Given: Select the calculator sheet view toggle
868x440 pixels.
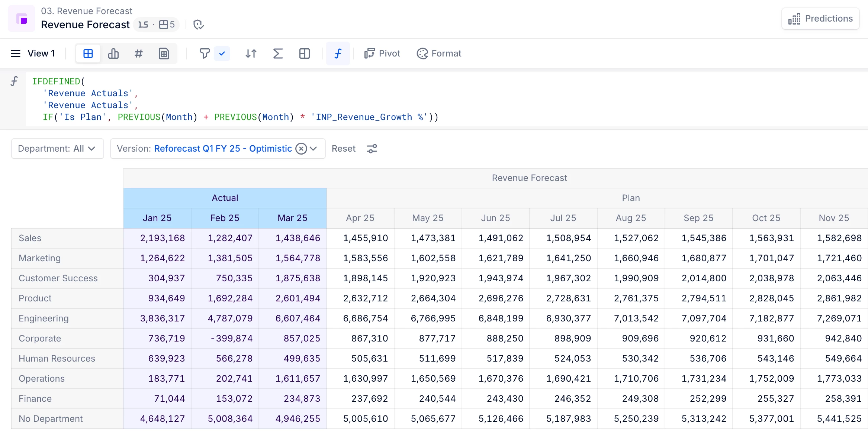Looking at the screenshot, I should (x=164, y=54).
